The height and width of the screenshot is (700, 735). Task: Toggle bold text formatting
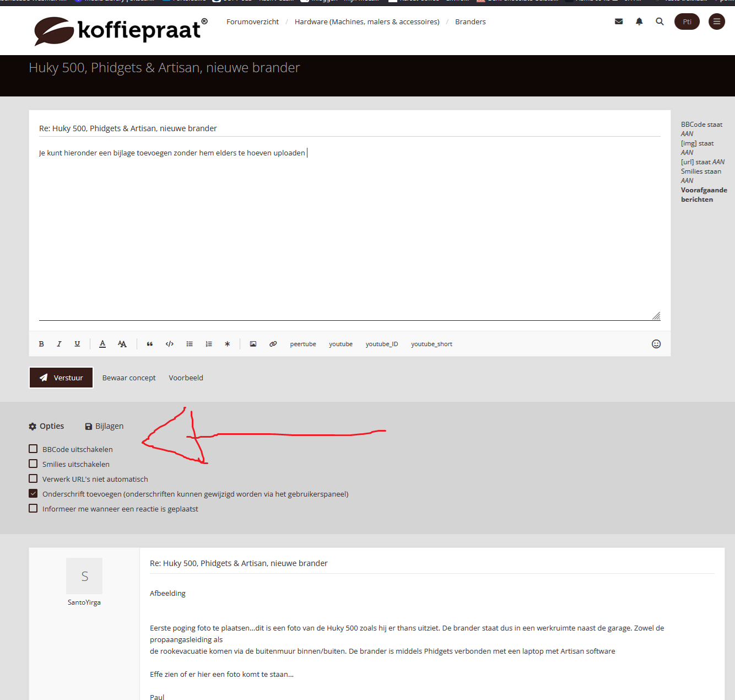click(x=41, y=344)
